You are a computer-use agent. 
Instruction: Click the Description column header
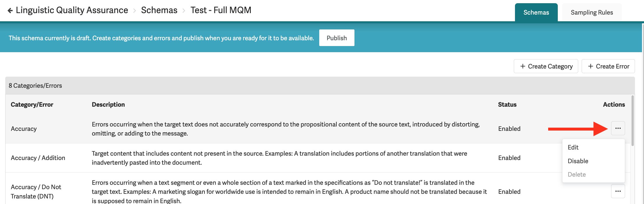click(x=108, y=105)
